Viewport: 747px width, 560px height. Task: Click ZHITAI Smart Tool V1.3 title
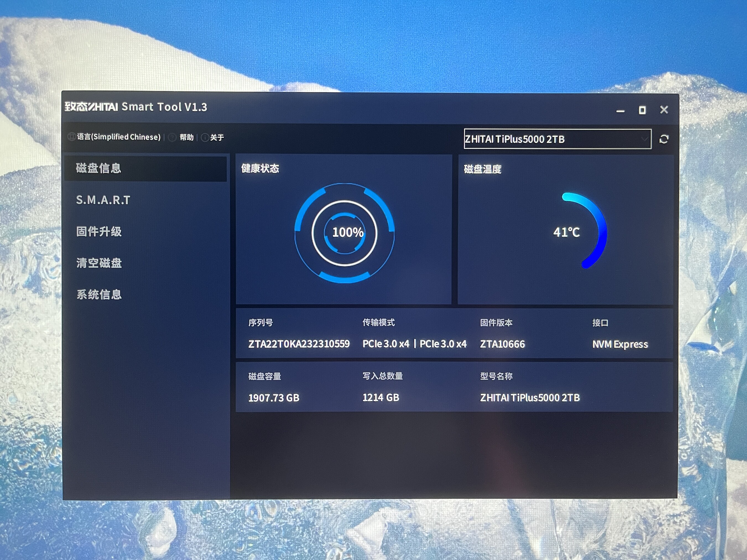[x=136, y=107]
